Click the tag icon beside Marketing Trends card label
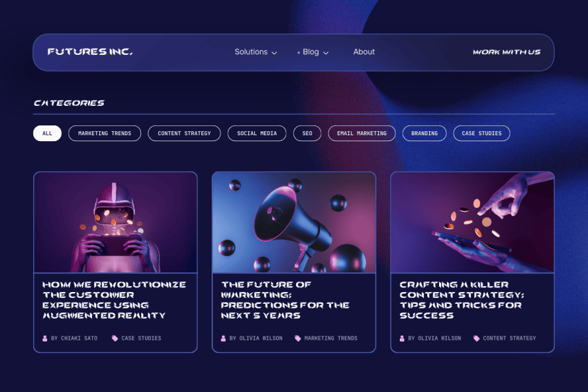This screenshot has height=392, width=588. click(x=298, y=338)
